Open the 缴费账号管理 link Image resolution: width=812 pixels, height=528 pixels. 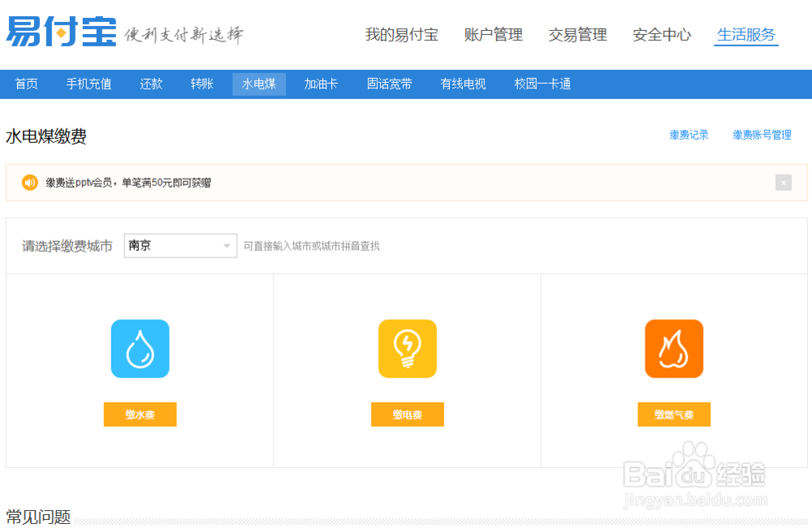[x=762, y=135]
